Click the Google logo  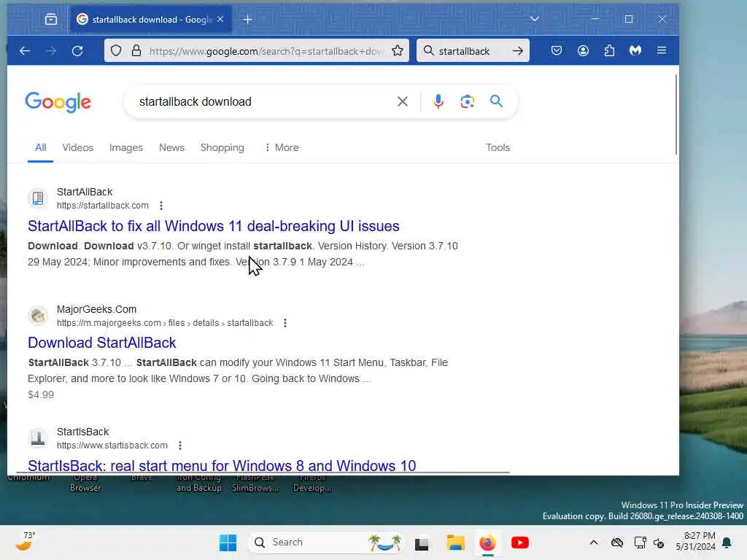pyautogui.click(x=58, y=102)
